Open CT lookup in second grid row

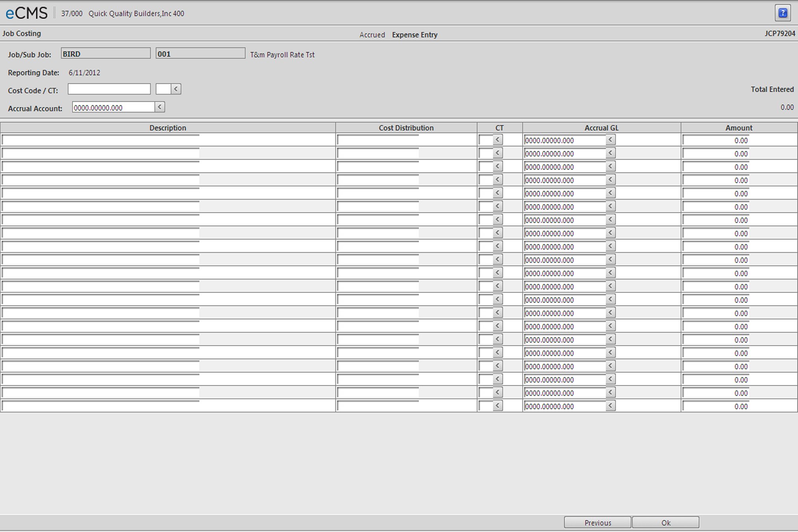(498, 153)
